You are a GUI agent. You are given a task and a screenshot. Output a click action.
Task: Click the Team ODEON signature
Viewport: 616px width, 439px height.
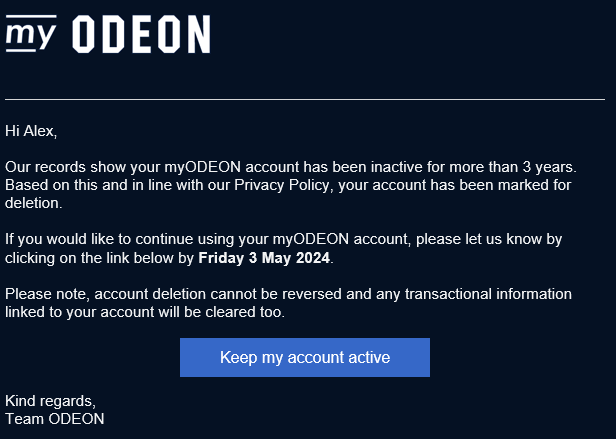pos(55,418)
